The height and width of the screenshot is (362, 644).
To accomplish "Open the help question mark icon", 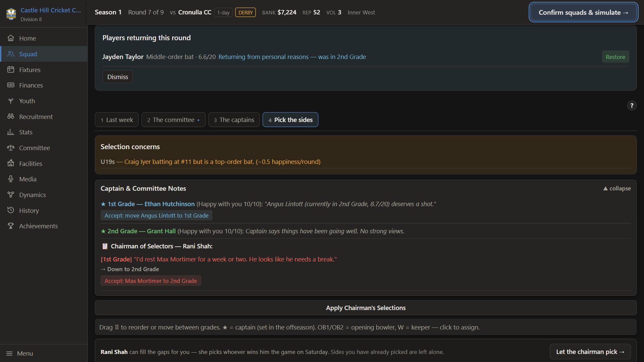I will (632, 106).
